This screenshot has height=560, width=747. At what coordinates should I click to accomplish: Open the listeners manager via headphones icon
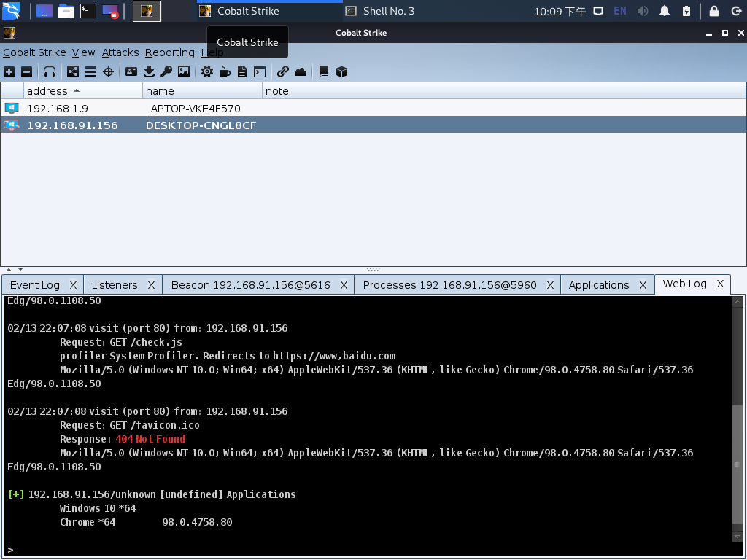[48, 71]
